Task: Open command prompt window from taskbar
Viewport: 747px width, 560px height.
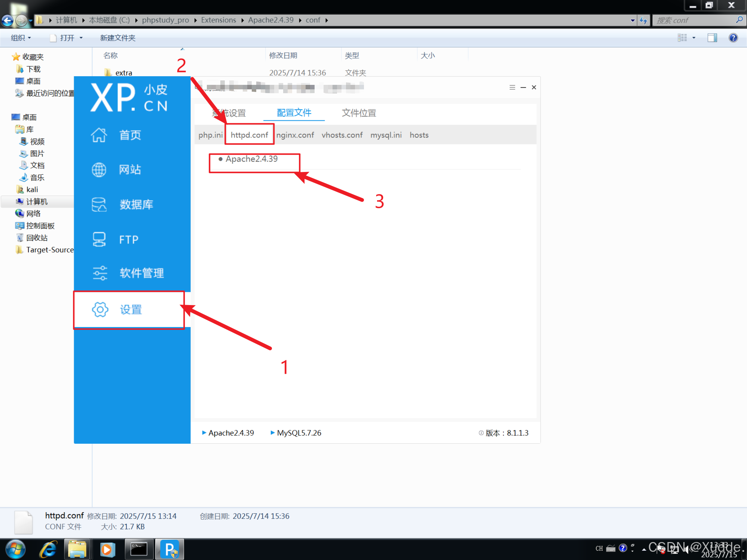Action: [x=139, y=550]
